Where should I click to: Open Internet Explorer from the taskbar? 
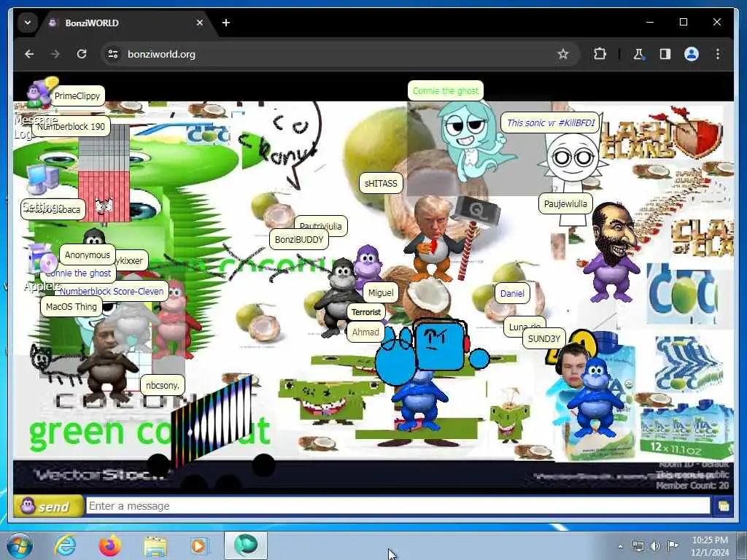pyautogui.click(x=65, y=545)
